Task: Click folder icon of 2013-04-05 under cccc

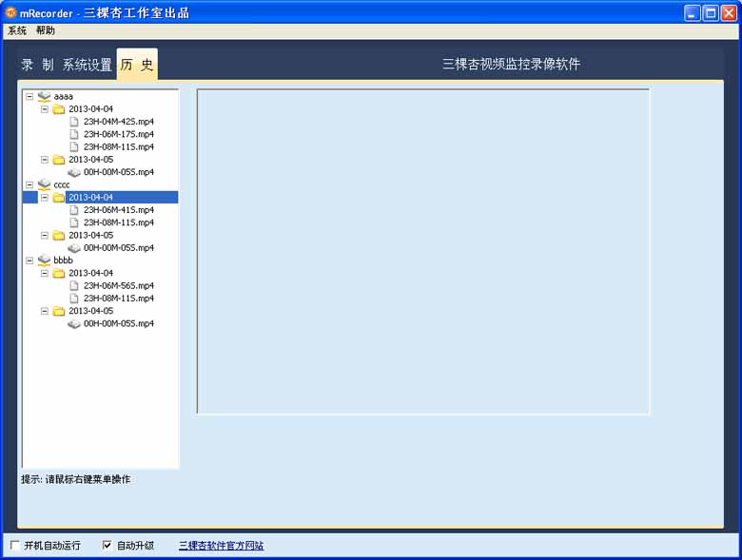Action: [59, 235]
